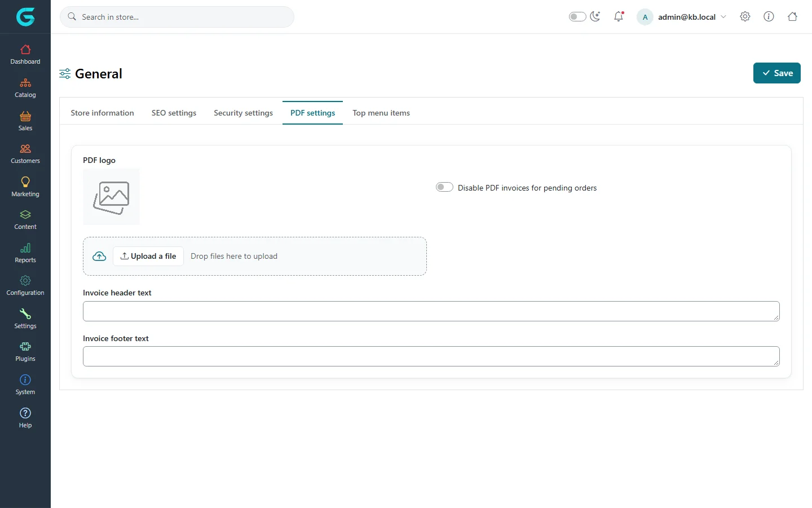812x508 pixels.
Task: Click the home icon in top bar
Action: tap(792, 17)
